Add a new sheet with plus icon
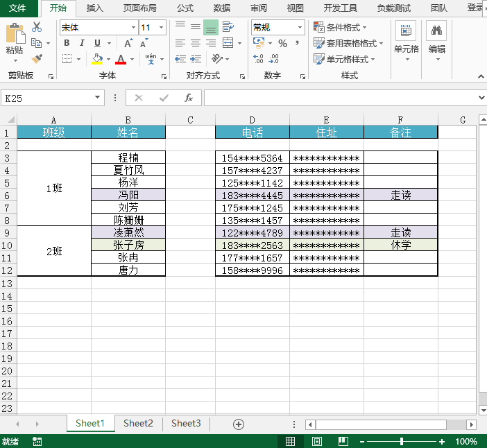 point(238,424)
